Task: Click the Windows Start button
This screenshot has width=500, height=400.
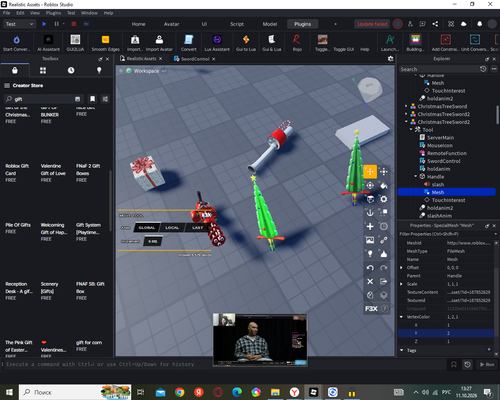Action: 9,392
